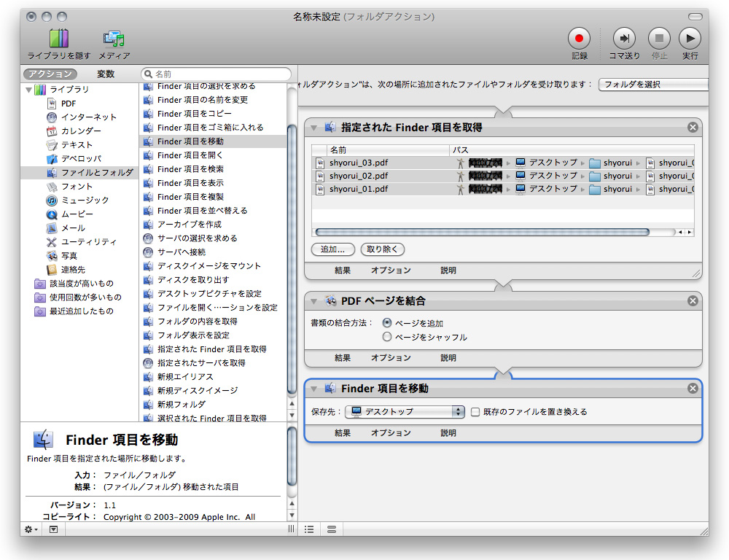Select the shyorui_03.pdf row
This screenshot has width=729, height=560.
click(x=503, y=163)
